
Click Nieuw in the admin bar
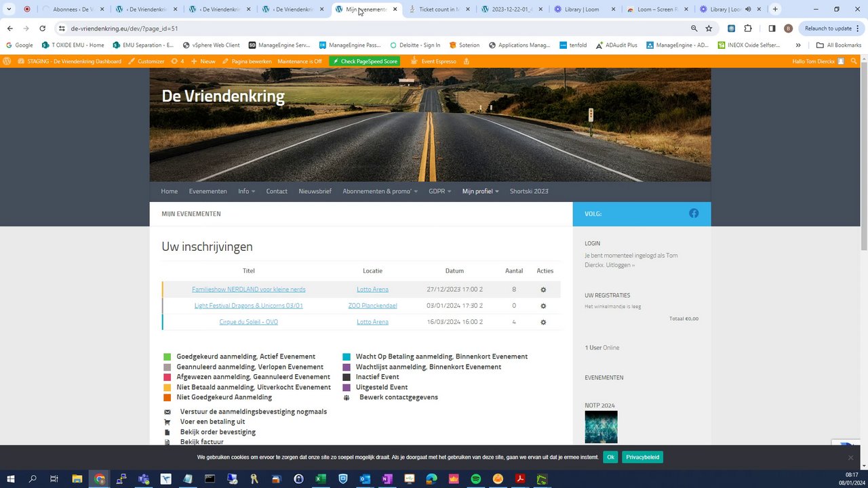(203, 61)
